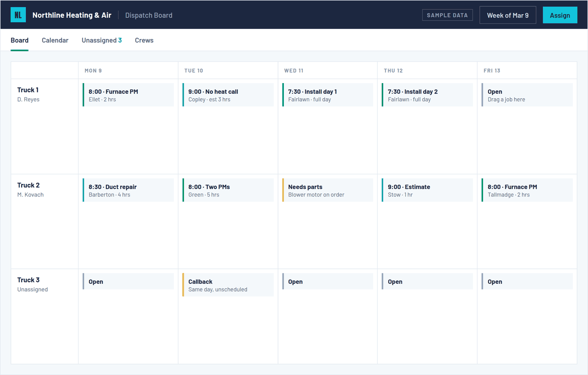
Task: Open the 8:00 Two PMs job
Action: tap(228, 190)
